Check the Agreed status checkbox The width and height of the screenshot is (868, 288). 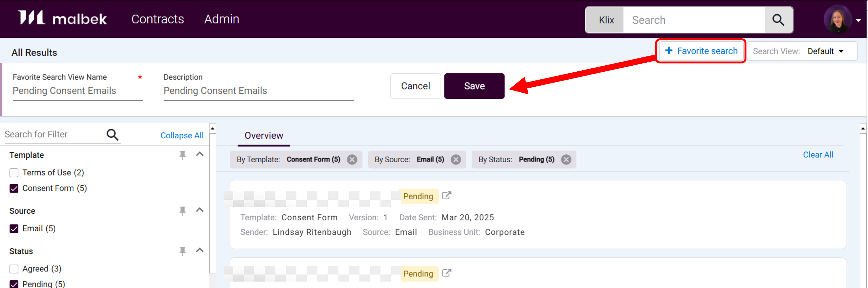click(14, 269)
